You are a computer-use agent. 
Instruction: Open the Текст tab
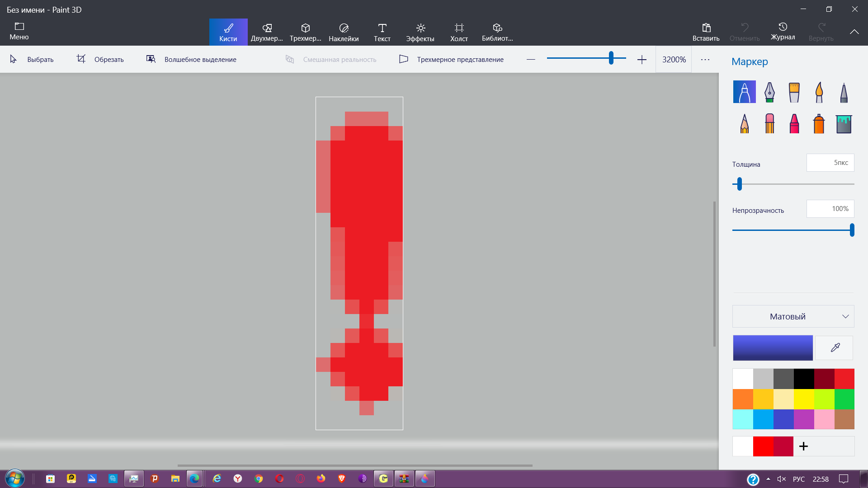coord(382,32)
